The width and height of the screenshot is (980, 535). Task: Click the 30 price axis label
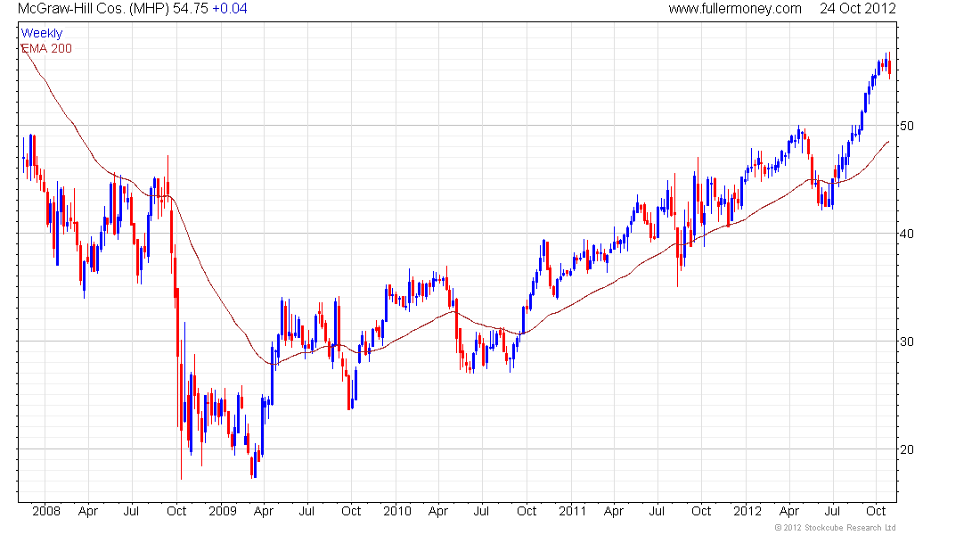point(906,342)
